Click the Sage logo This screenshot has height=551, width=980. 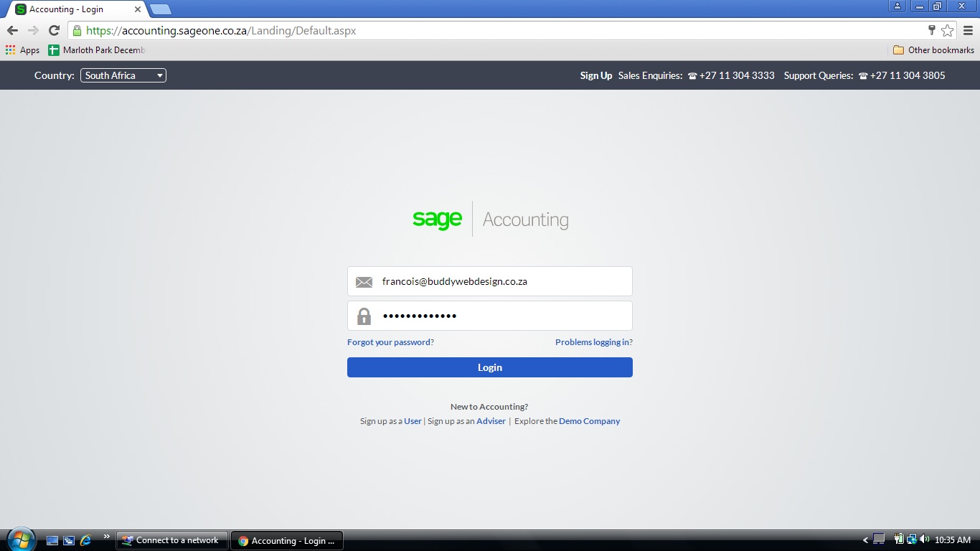point(437,219)
